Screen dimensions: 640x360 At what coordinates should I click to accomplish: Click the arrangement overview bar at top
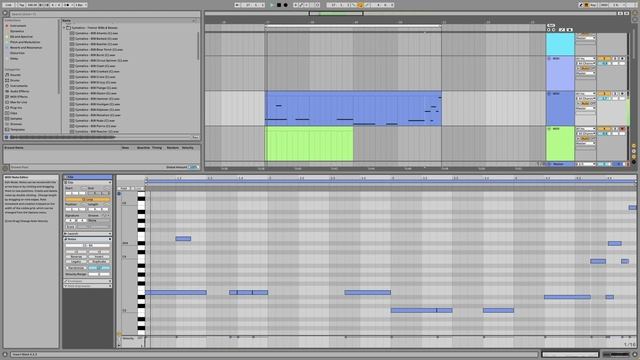click(410, 13)
